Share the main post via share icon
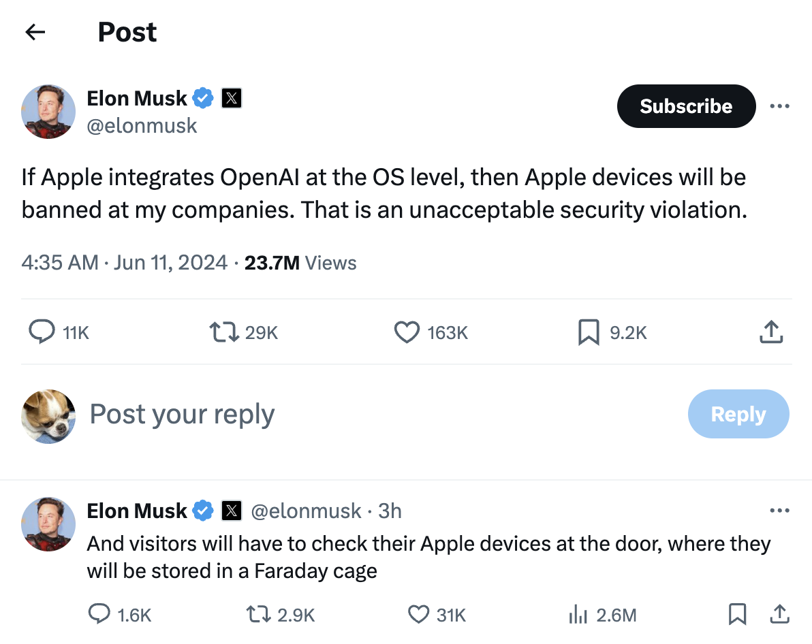Image resolution: width=812 pixels, height=644 pixels. point(770,332)
